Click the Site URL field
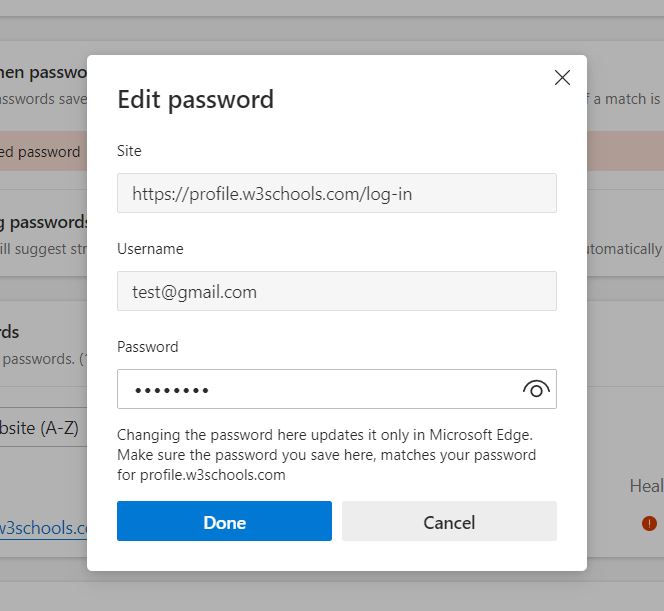The width and height of the screenshot is (664, 611). click(x=336, y=194)
